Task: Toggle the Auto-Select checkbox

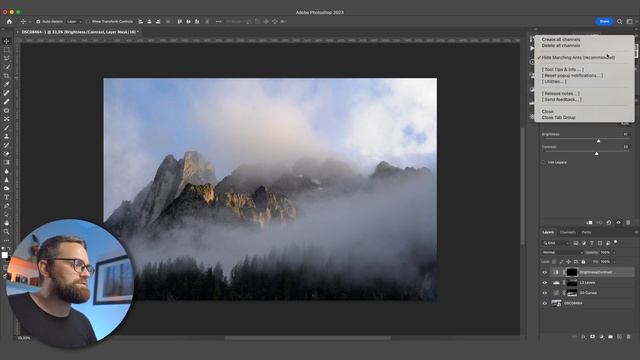Action: [x=38, y=22]
